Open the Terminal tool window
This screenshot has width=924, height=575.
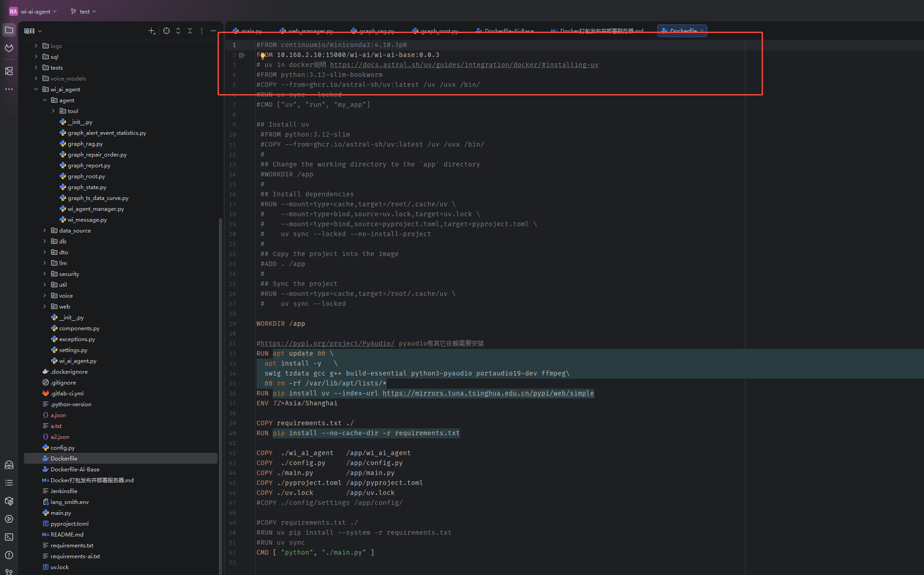tap(9, 537)
